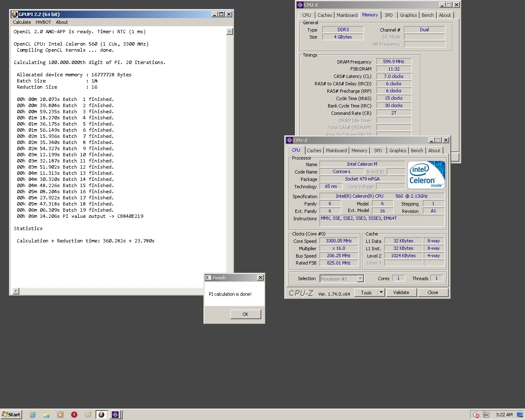The height and width of the screenshot is (420, 525).
Task: Open the Graphics tab in back CPU-Z window
Action: click(x=408, y=15)
